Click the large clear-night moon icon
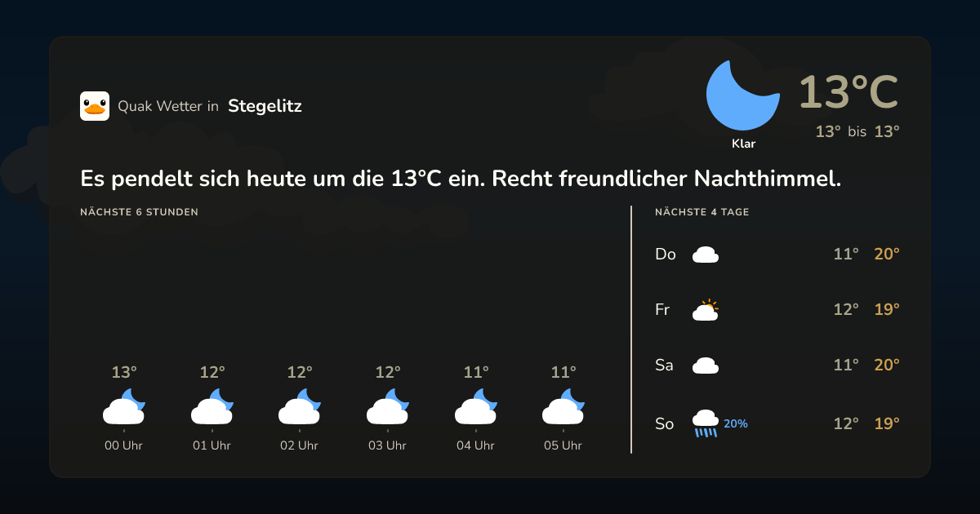Viewport: 980px width, 514px height. (742, 95)
